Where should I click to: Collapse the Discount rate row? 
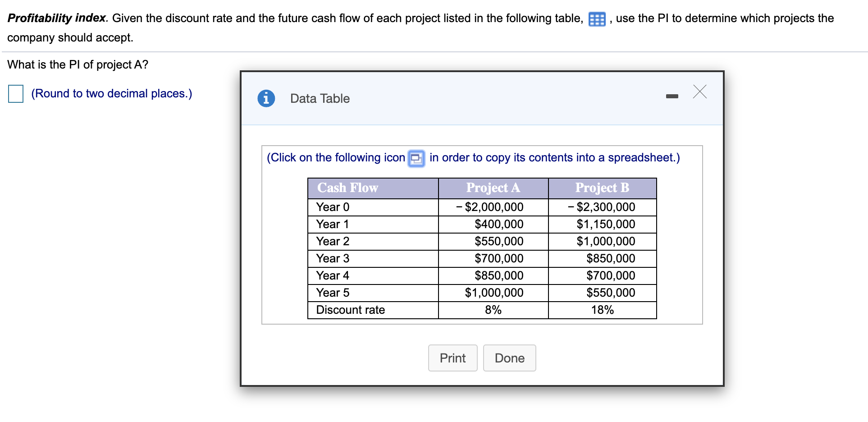coord(351,309)
